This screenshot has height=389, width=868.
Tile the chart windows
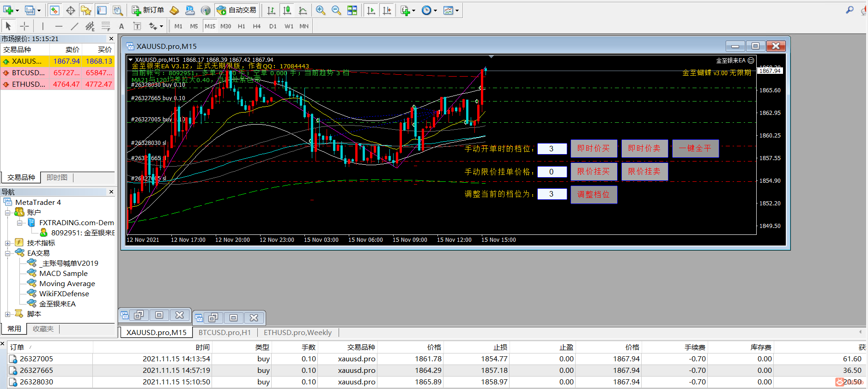pos(352,10)
